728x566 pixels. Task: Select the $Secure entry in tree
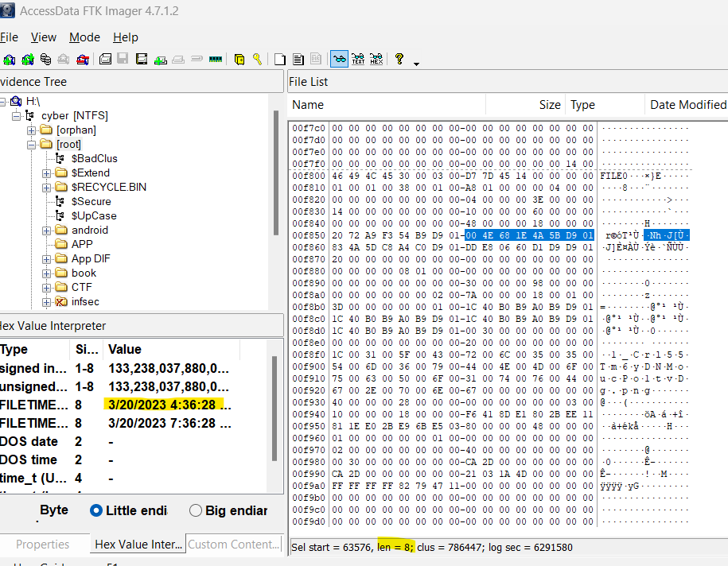91,202
